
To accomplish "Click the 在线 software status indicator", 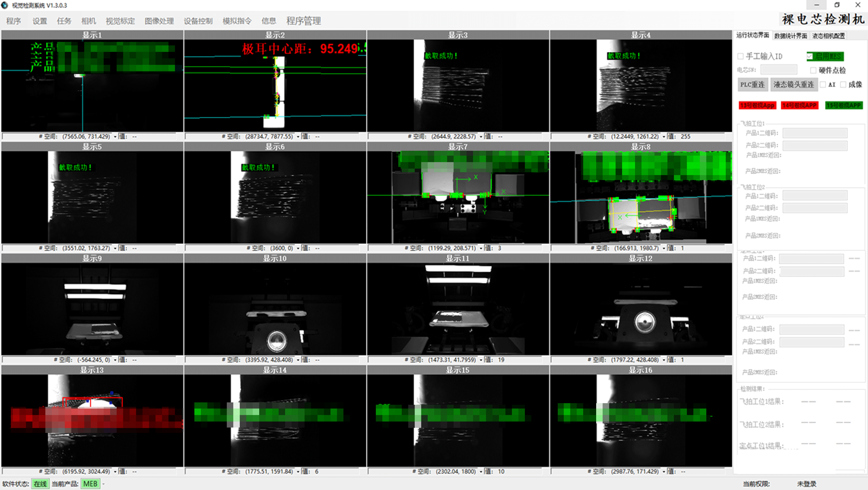I will click(40, 484).
